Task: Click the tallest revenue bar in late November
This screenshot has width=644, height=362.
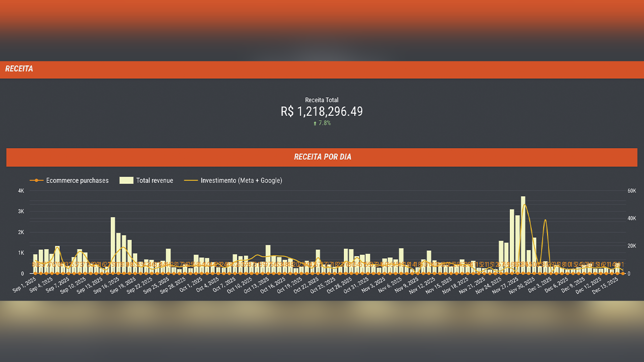Action: coord(523,233)
